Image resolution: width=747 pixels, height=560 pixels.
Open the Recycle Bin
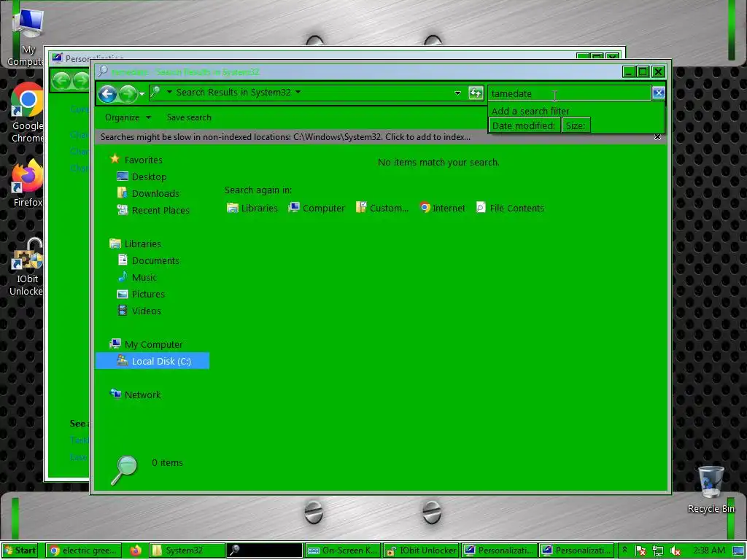point(711,491)
